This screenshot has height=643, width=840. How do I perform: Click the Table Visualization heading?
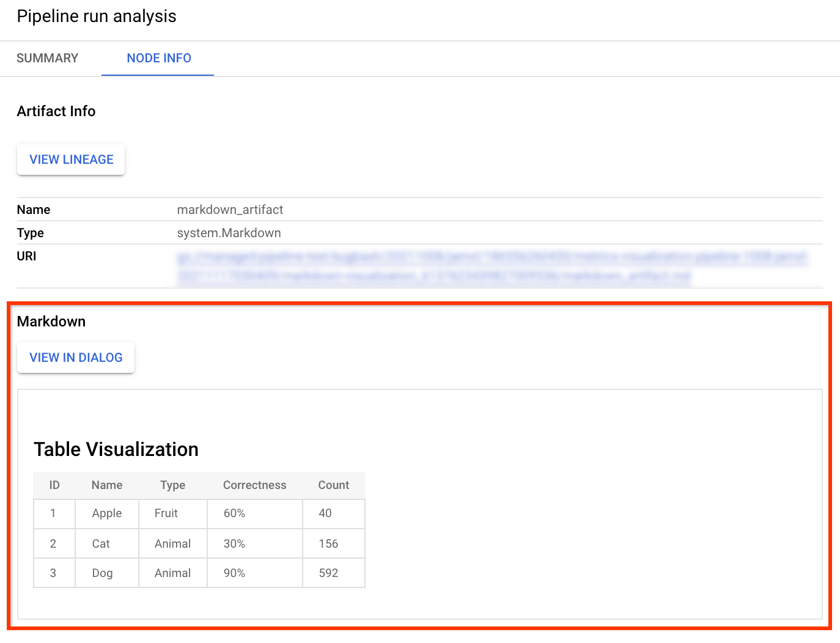(116, 449)
